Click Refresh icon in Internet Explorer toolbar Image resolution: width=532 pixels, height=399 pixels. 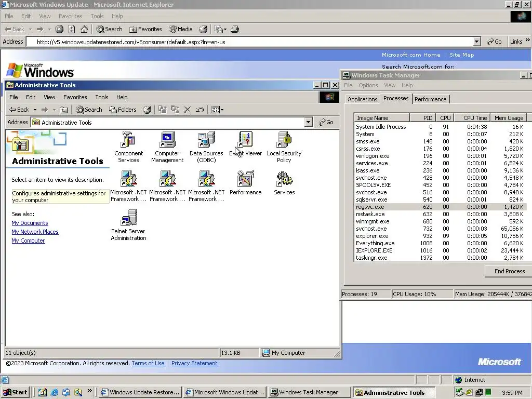[x=72, y=29]
